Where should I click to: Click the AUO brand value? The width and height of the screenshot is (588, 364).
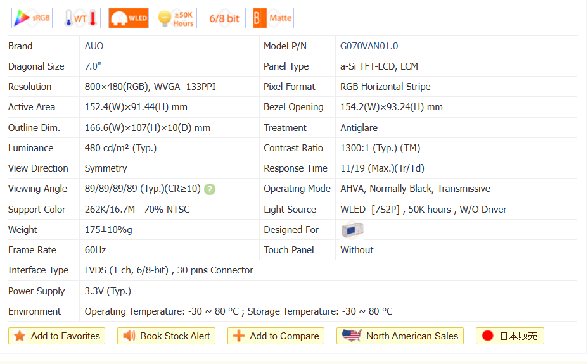tap(94, 46)
